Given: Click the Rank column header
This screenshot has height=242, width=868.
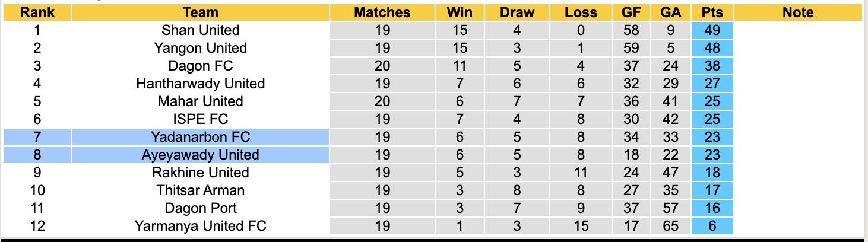Looking at the screenshot, I should (x=37, y=12).
